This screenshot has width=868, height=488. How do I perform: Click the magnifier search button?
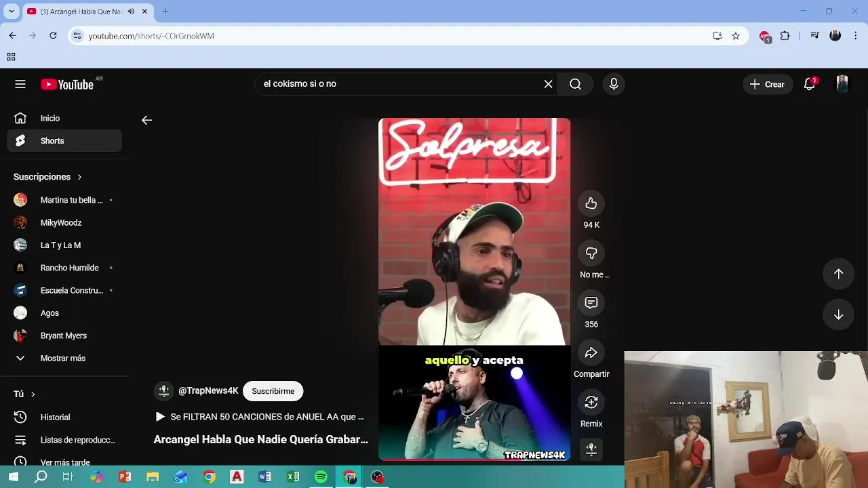point(575,84)
